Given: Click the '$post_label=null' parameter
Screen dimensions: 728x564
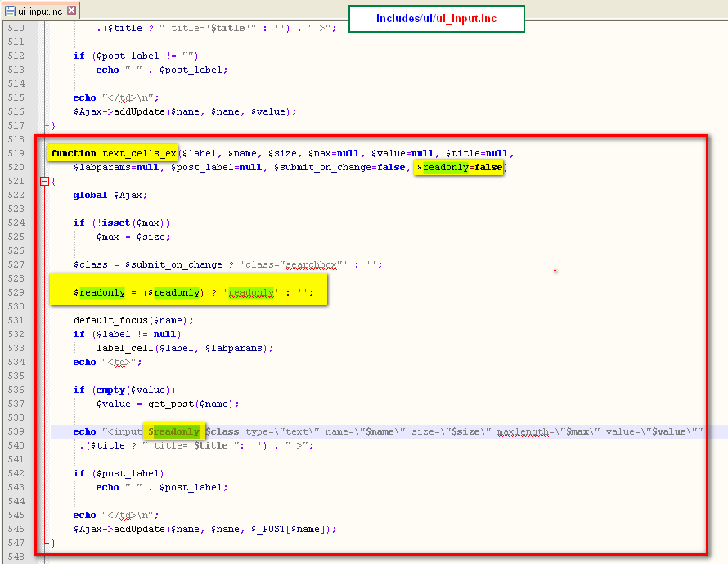Looking at the screenshot, I should 217,167.
